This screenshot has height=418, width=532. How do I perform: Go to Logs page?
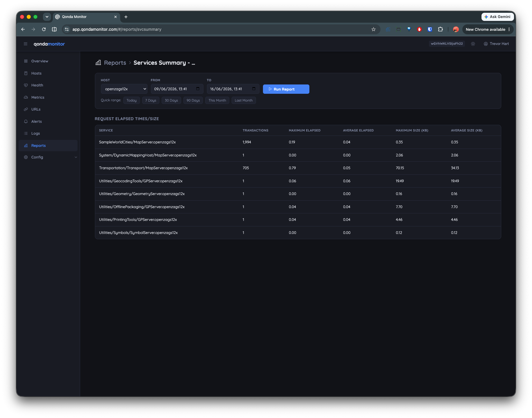(36, 134)
